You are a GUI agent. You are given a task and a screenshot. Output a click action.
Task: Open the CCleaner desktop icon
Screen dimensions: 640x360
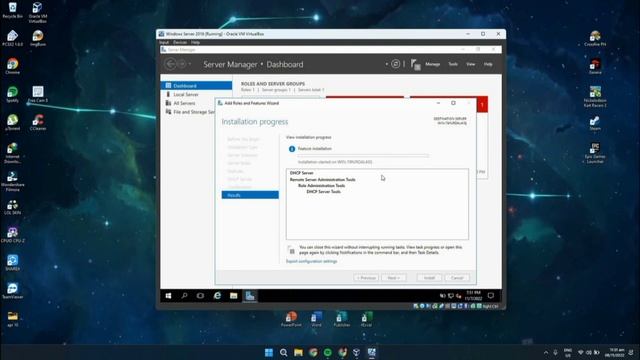click(38, 122)
